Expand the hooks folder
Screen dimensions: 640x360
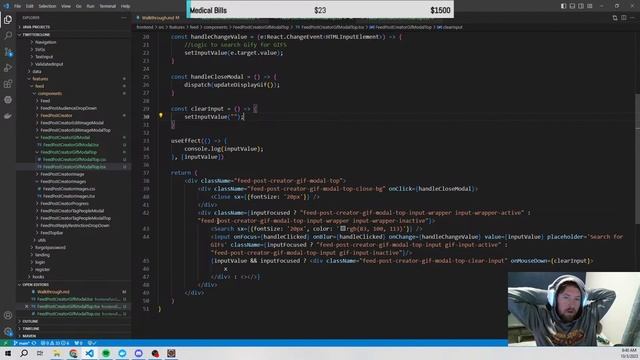[38, 277]
